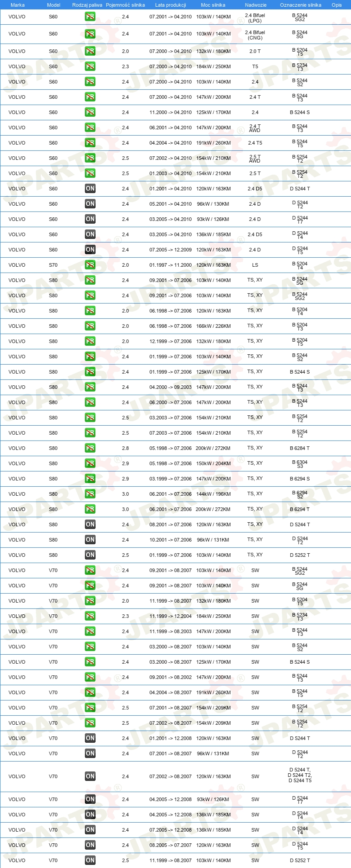Select the B 6284 T engine code cell
The width and height of the screenshot is (351, 868).
(x=300, y=448)
